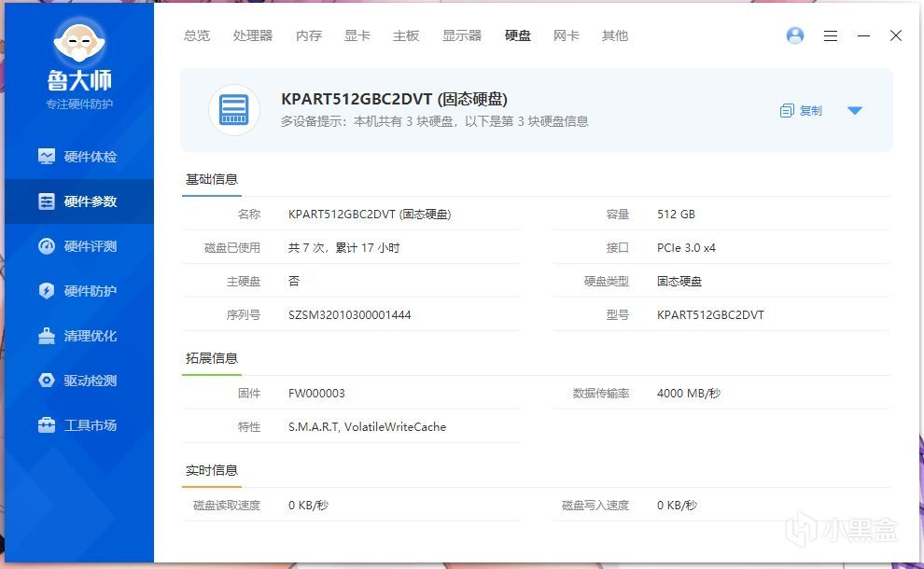Click the SSD drive icon
Viewport: 924px width, 569px height.
tap(234, 110)
